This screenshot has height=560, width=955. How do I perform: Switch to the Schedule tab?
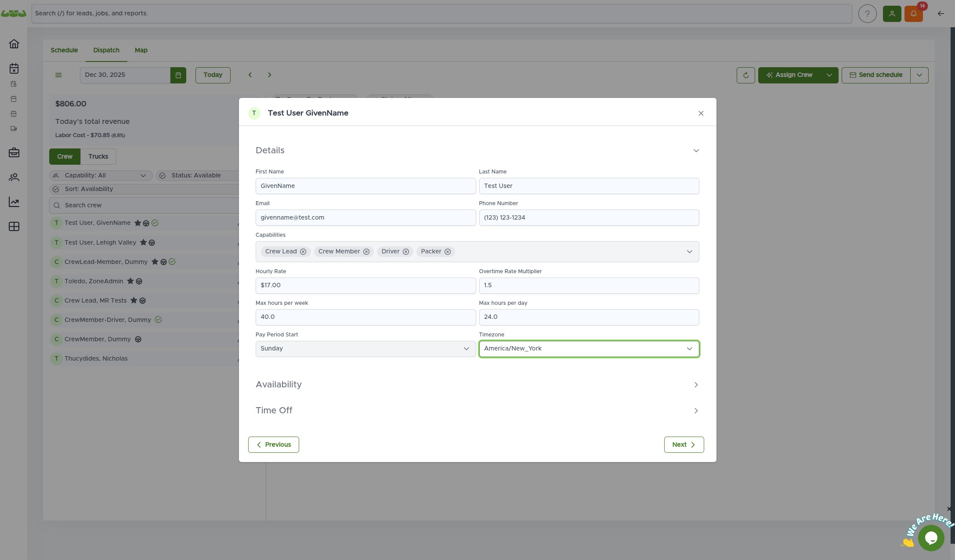coord(64,51)
